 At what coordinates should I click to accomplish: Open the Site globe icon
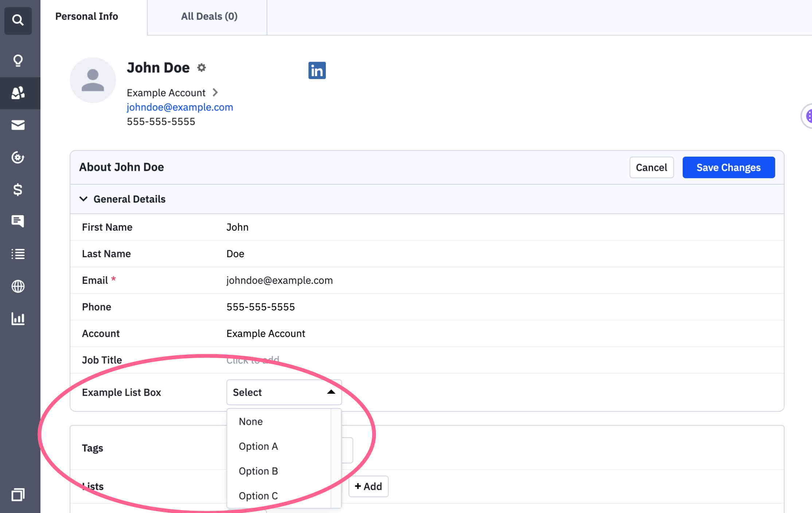18,286
